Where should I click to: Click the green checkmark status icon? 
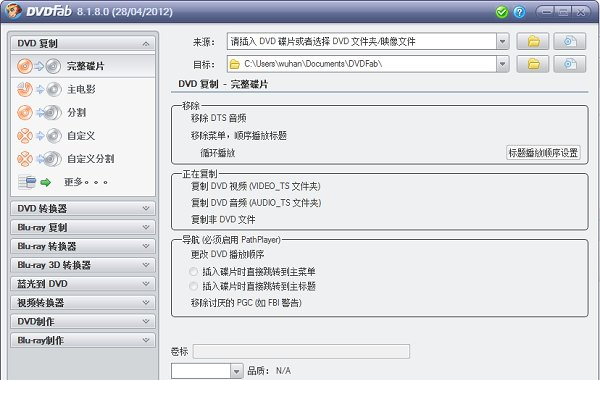(x=502, y=12)
